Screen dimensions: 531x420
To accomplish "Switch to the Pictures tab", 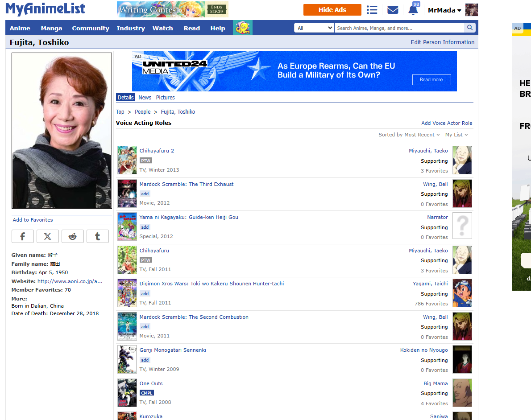I will 165,98.
